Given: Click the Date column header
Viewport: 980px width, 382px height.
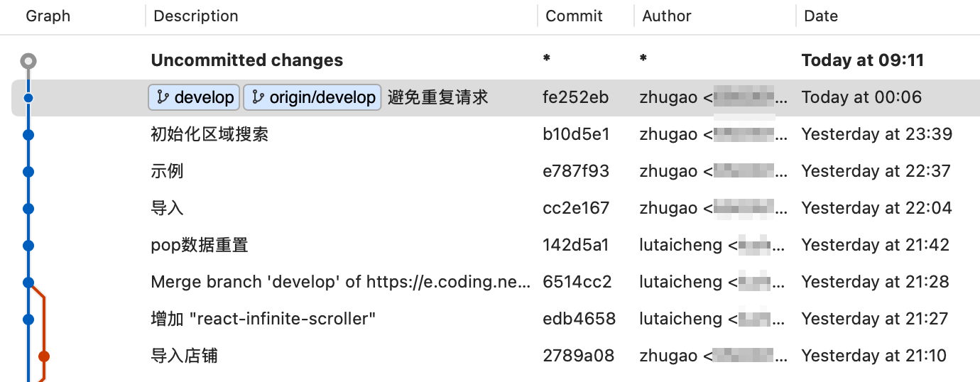Looking at the screenshot, I should pos(821,16).
